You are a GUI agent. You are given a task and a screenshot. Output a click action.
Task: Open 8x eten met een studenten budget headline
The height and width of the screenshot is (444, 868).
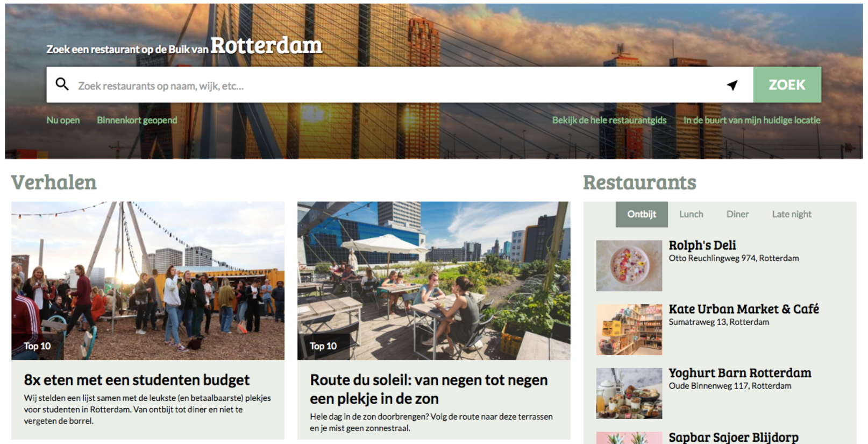click(137, 380)
